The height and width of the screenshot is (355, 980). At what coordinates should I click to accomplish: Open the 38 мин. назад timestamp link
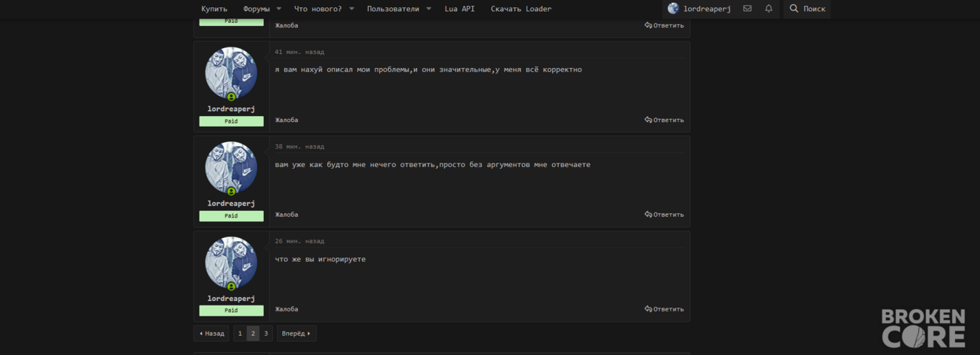click(299, 146)
